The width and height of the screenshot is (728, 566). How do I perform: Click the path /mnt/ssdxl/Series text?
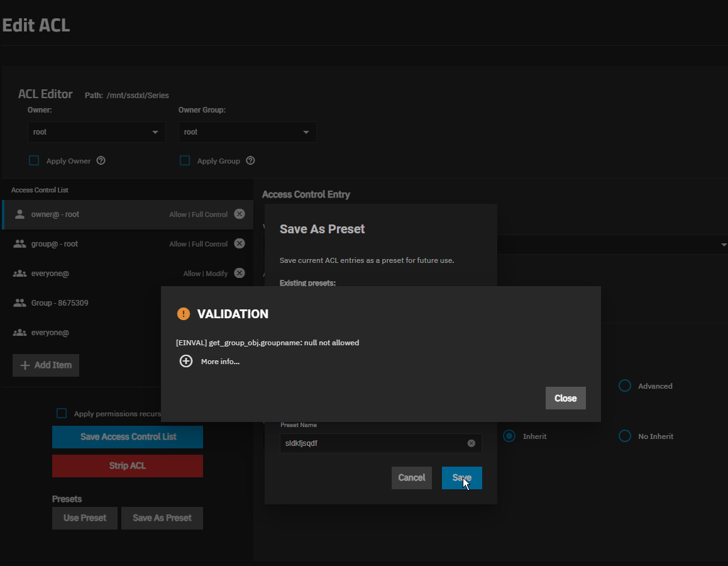point(138,95)
